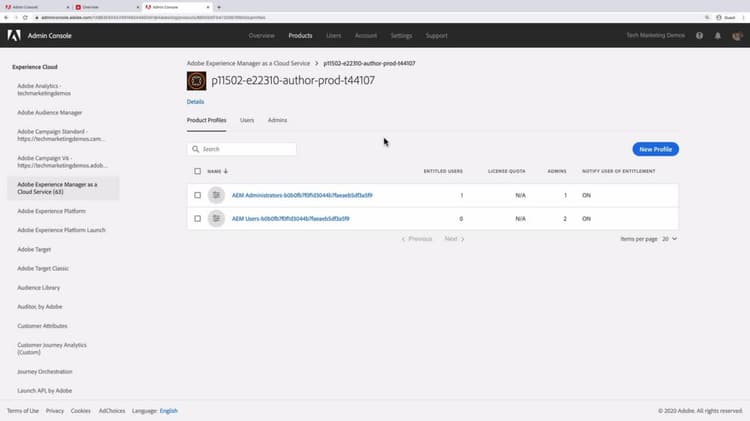
Task: Switch to the Overview browser tab
Action: coord(106,7)
